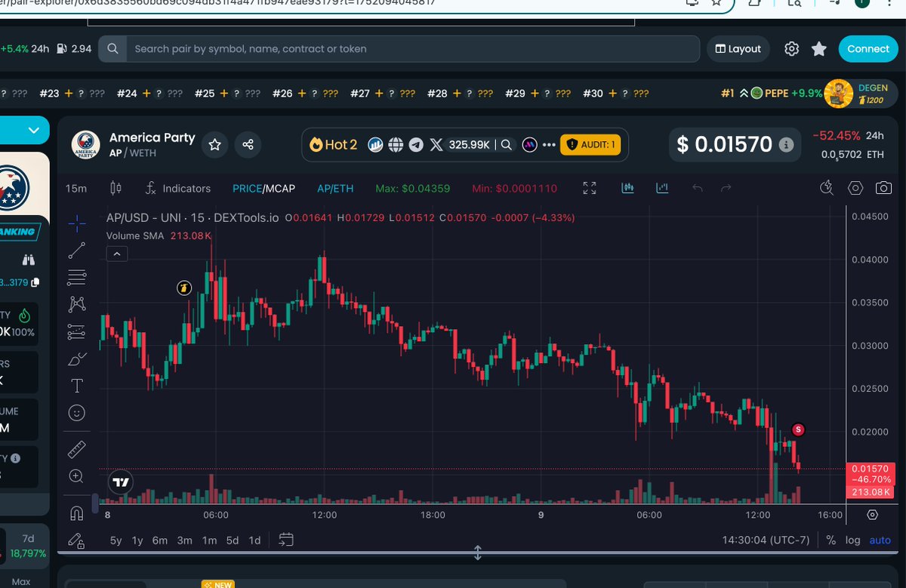Image resolution: width=906 pixels, height=588 pixels.
Task: Open candlestick chart style selector
Action: tap(116, 188)
